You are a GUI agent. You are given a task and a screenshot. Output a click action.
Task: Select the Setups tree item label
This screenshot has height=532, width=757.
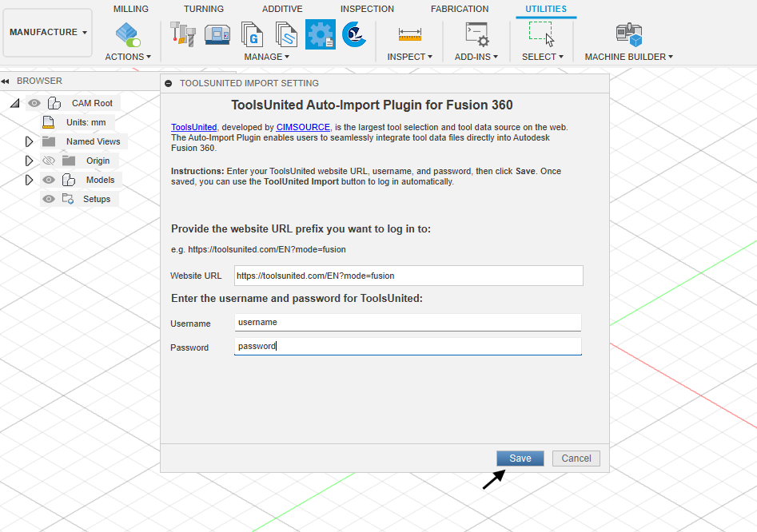[x=97, y=199]
